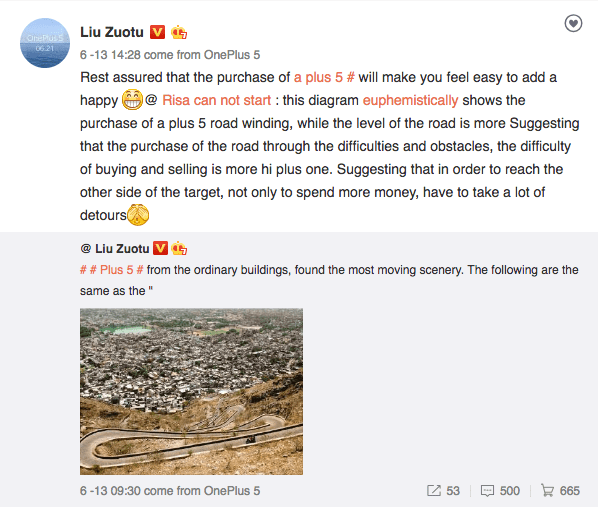This screenshot has height=507, width=598.
Task: Click the cart icon showing 665
Action: (547, 491)
